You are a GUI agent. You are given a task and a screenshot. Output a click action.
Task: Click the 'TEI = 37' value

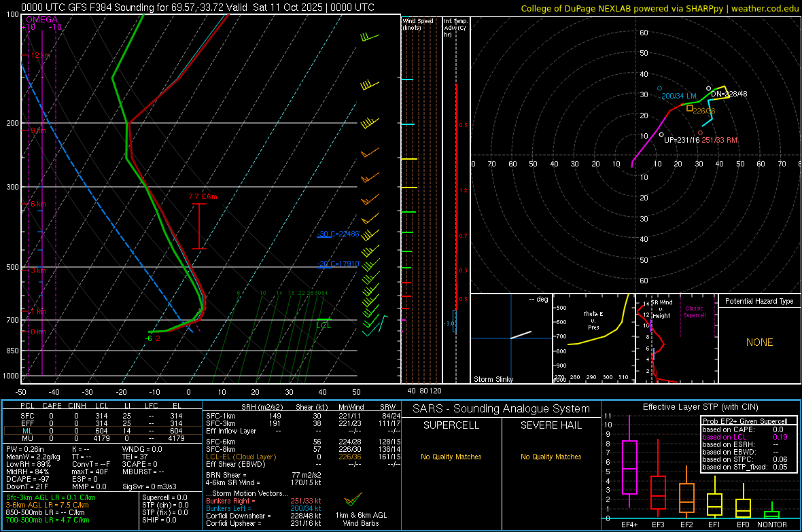[x=135, y=457]
